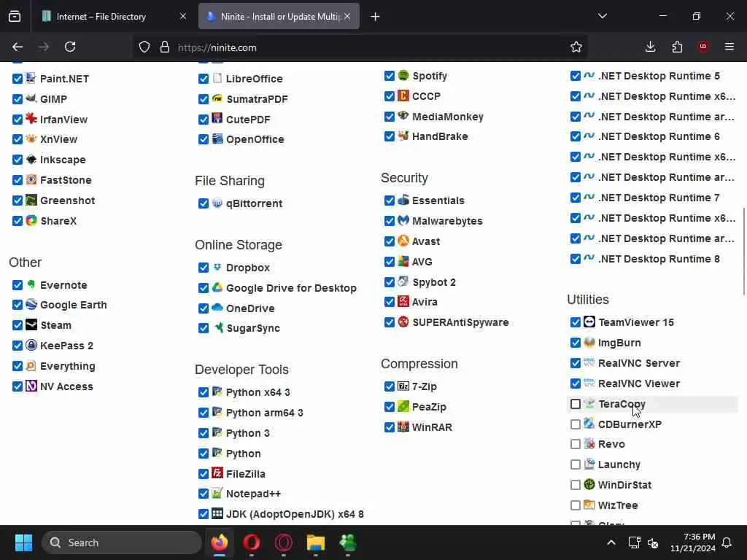Open the Windows Start menu
The width and height of the screenshot is (747, 560).
23,542
